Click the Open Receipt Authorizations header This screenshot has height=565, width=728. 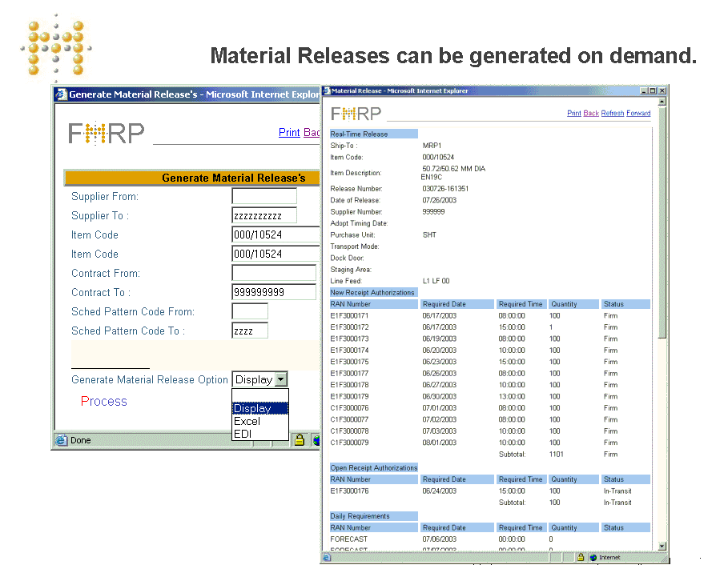coord(374,467)
